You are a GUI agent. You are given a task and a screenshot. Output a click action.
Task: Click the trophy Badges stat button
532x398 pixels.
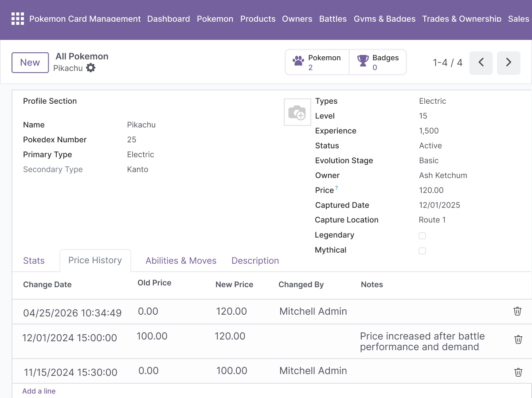[x=378, y=62]
